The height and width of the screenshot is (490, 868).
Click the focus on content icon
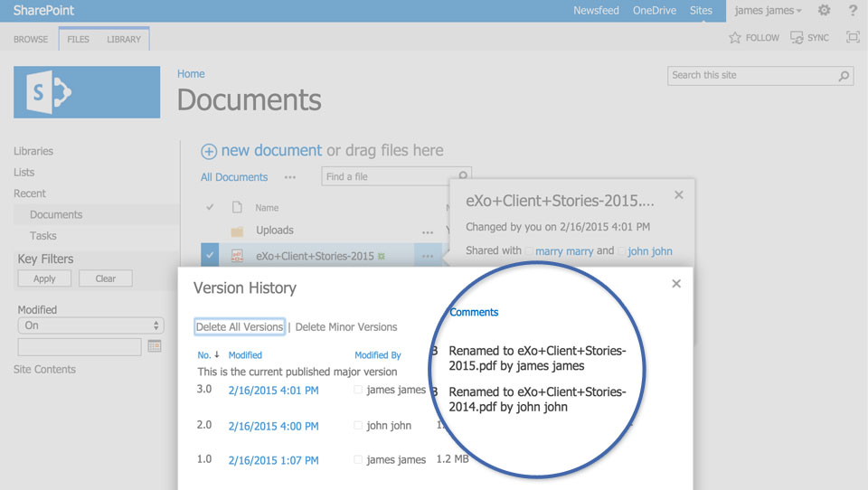point(853,37)
